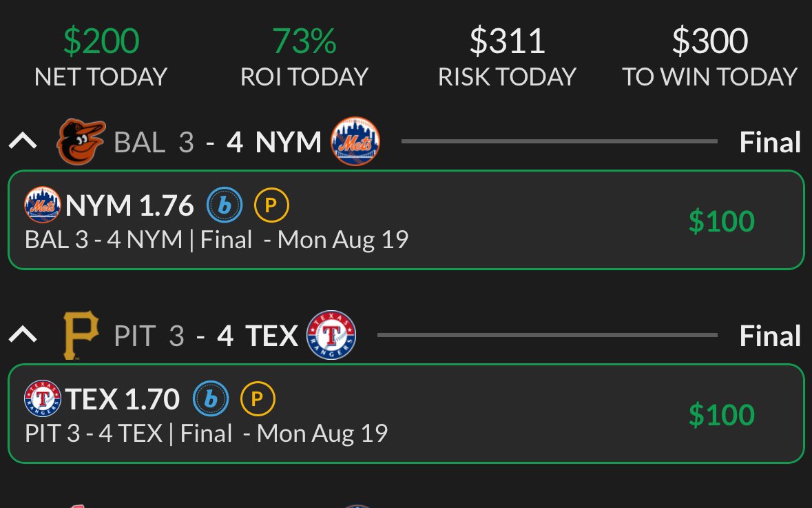Tap blue 'b' badge on NYM bet
This screenshot has height=508, width=812.
click(225, 205)
